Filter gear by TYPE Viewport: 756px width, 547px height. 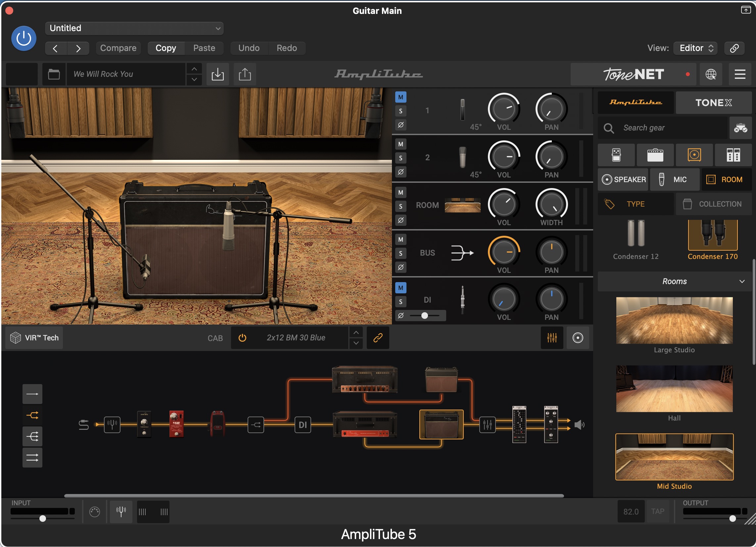635,204
